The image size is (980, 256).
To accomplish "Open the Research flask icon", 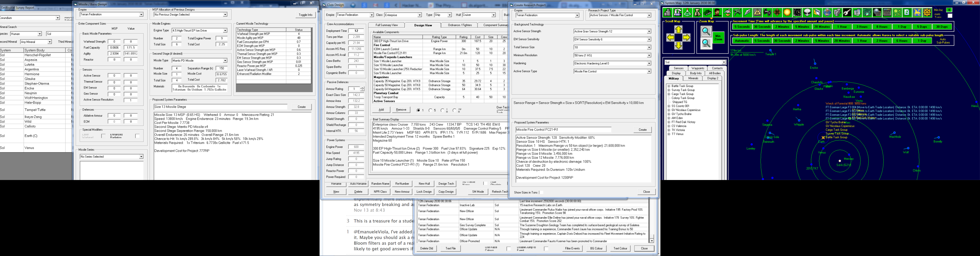I will (687, 12).
